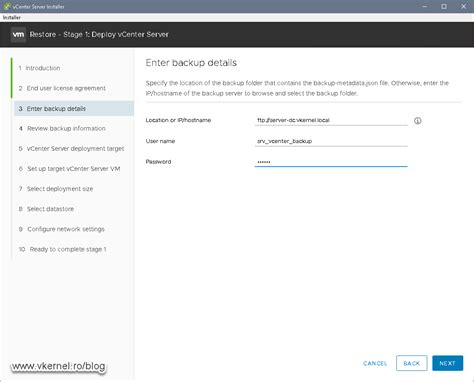
Task: Click the 'Password' label
Action: coord(158,162)
